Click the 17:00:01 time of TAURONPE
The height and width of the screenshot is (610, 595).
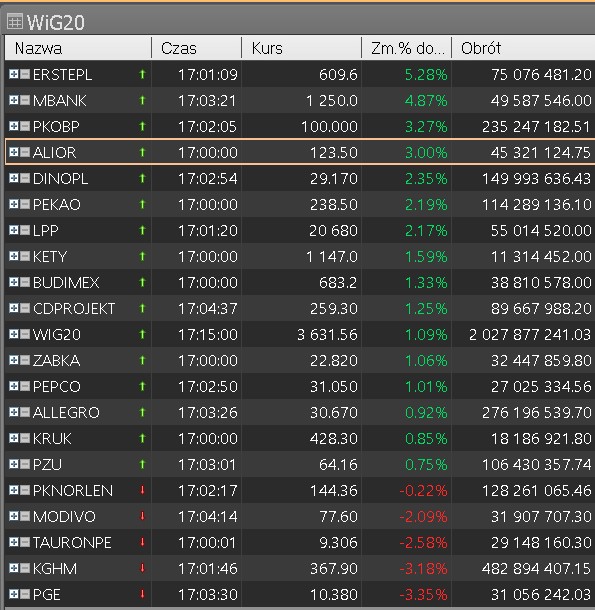click(x=207, y=542)
